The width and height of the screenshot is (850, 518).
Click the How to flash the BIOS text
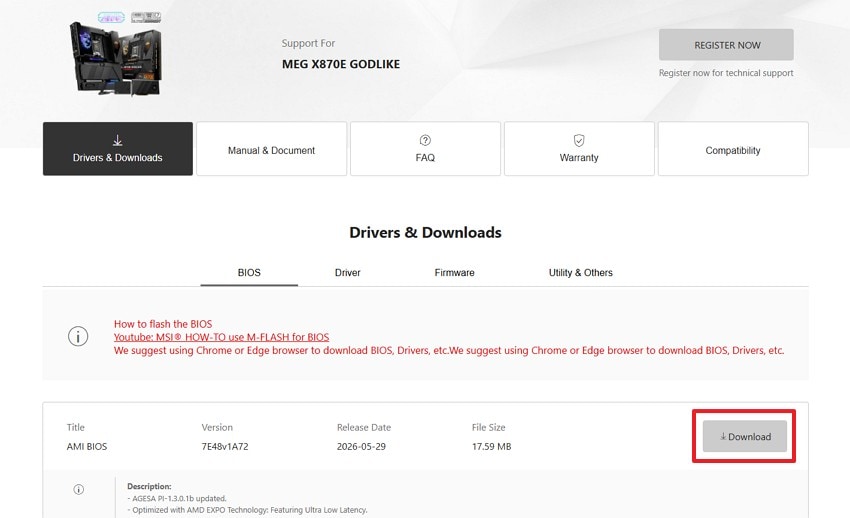(163, 324)
